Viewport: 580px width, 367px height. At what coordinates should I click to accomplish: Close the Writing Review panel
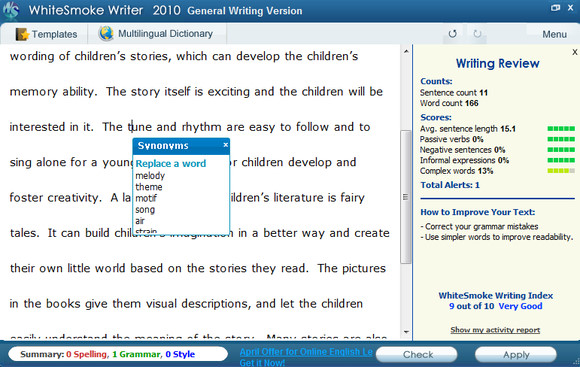coord(574,52)
